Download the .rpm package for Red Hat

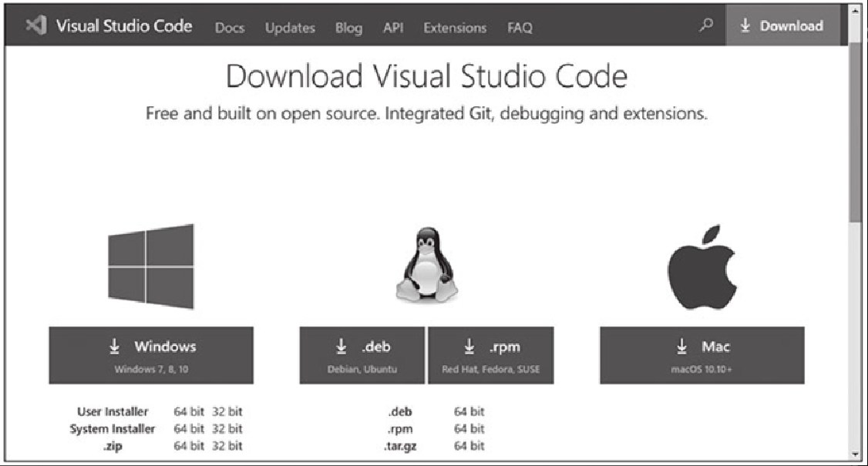[491, 355]
